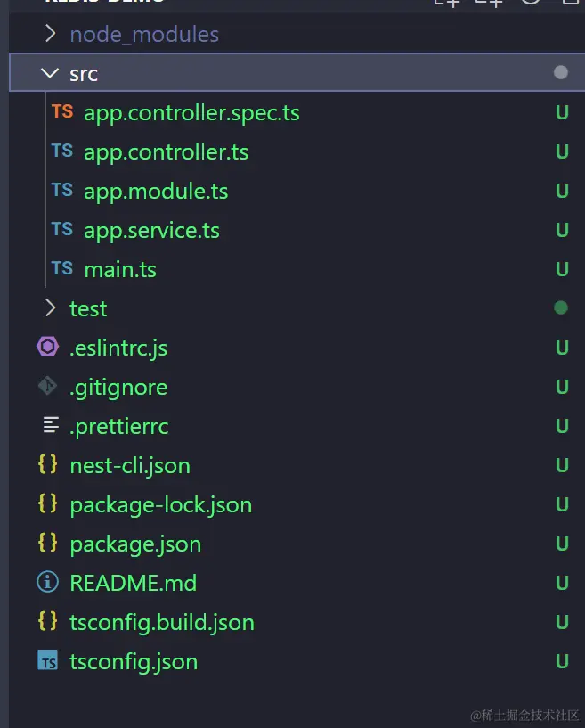
Task: Open app.module.ts file
Action: [156, 191]
